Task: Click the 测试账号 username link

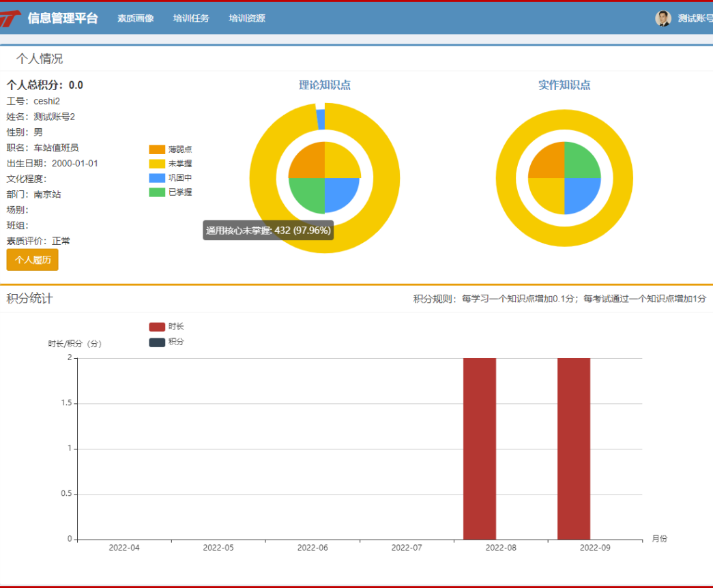Action: 695,18
